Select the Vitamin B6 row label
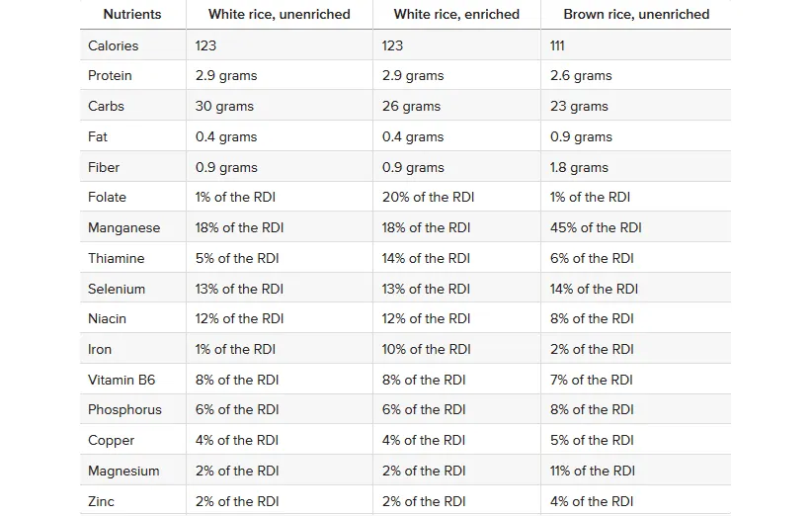Image resolution: width=812 pixels, height=516 pixels. (x=122, y=381)
